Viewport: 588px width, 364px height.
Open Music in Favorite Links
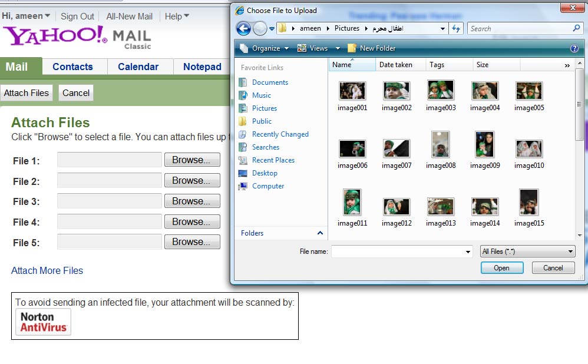point(262,95)
